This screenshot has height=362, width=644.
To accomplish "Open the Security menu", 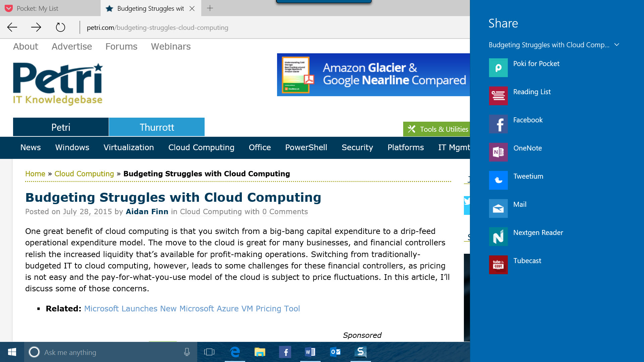I will tap(357, 147).
